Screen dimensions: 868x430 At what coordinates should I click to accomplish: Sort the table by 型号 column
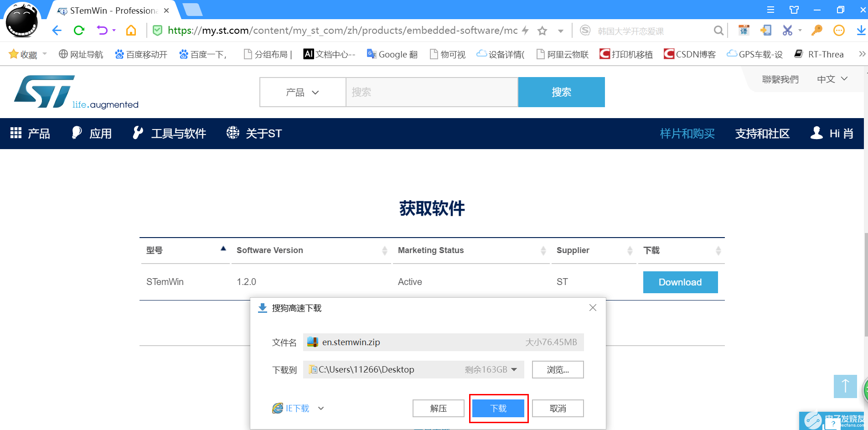[x=186, y=250]
